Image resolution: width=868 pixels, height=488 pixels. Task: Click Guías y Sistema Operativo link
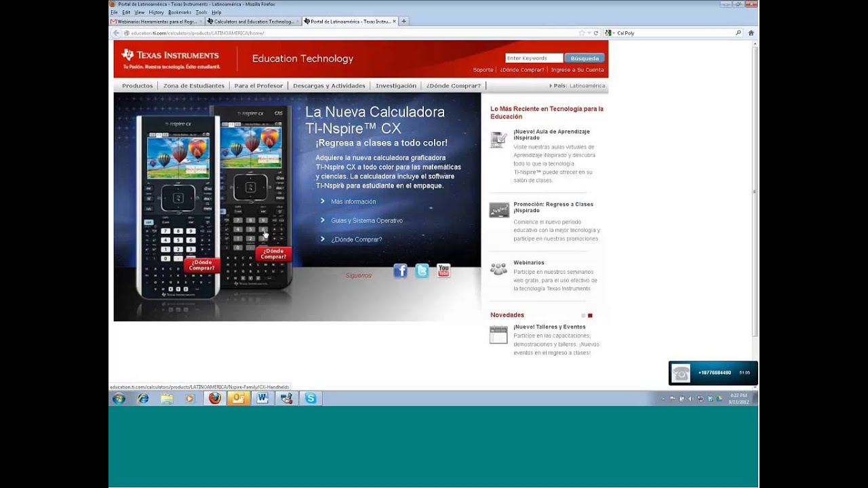[x=367, y=221]
